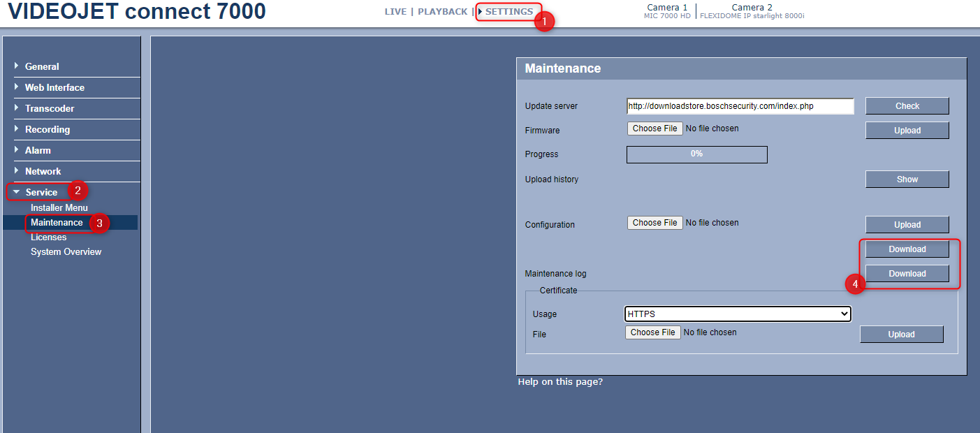This screenshot has height=433, width=980.
Task: Open the System Overview page
Action: pyautogui.click(x=66, y=251)
